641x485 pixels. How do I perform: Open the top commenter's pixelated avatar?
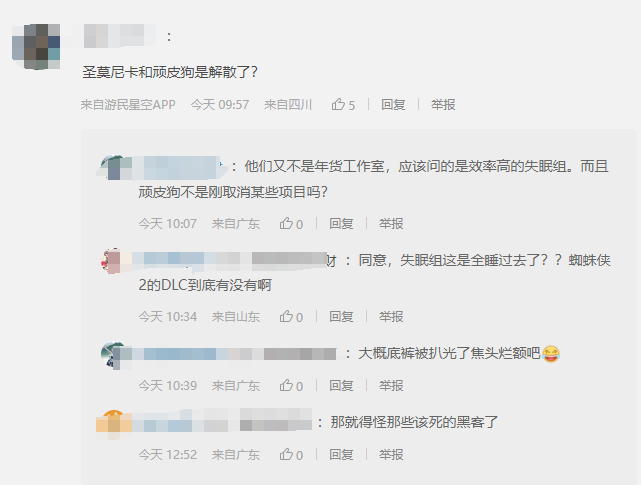click(x=36, y=46)
